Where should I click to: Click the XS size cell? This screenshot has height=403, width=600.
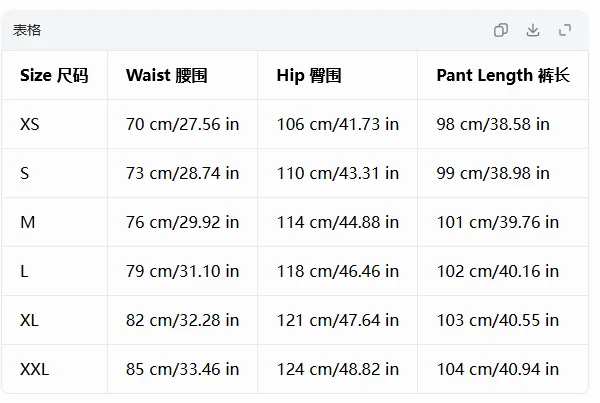click(x=29, y=124)
